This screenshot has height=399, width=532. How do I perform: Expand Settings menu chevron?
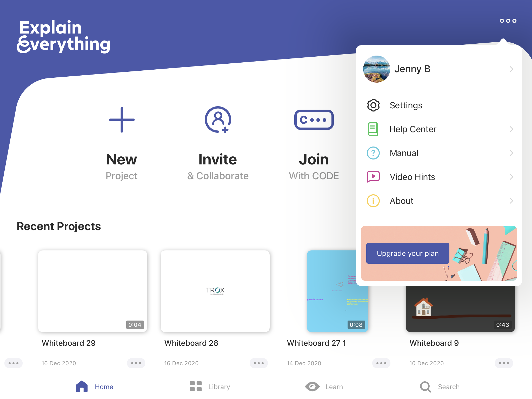[x=511, y=106]
